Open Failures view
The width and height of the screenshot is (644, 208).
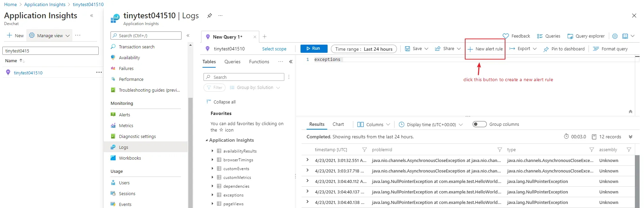click(126, 68)
